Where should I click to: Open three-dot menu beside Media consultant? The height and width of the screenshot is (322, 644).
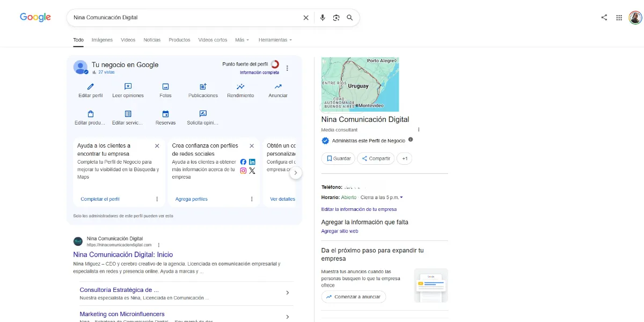pyautogui.click(x=419, y=130)
